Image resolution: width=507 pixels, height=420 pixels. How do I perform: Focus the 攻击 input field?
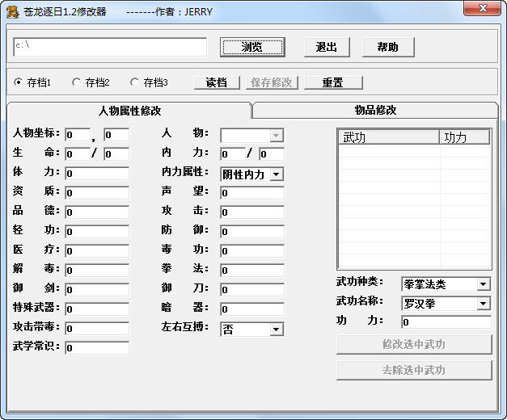pyautogui.click(x=252, y=212)
